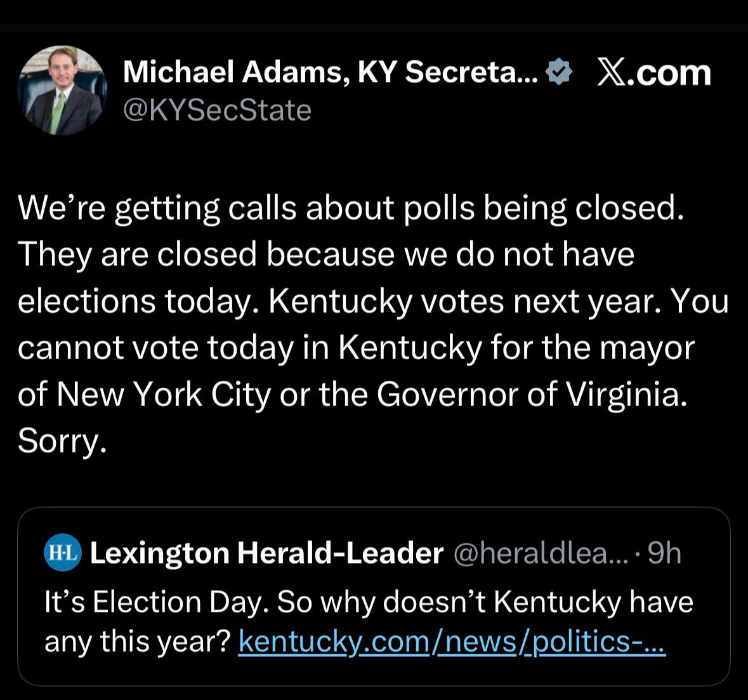Click the @heraldlea handle in quoted tweet

[x=541, y=553]
